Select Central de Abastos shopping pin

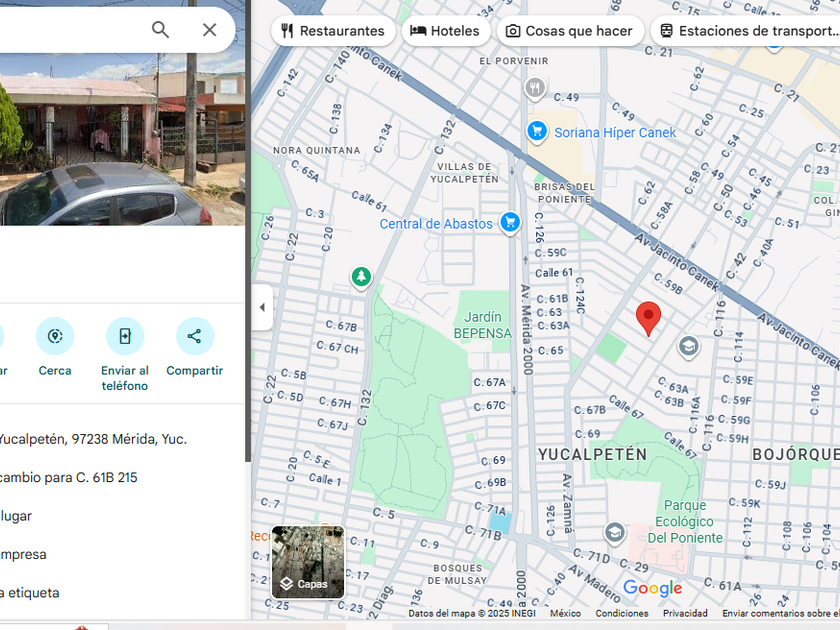click(x=510, y=222)
